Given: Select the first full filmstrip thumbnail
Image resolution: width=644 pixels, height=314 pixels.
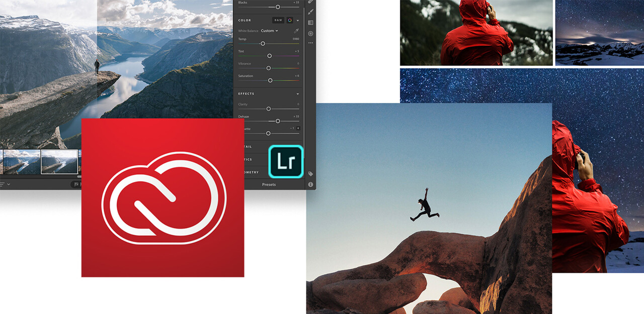Looking at the screenshot, I should (22, 162).
